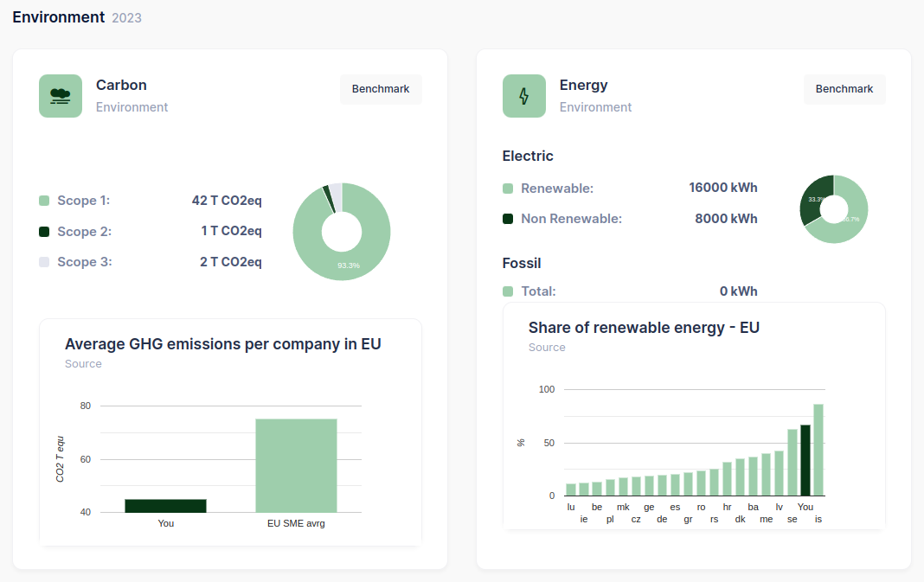Click the Renewable legend swatch

(x=508, y=189)
